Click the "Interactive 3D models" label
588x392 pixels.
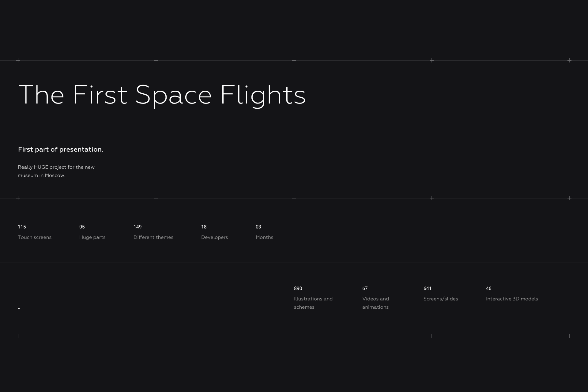[x=512, y=299]
